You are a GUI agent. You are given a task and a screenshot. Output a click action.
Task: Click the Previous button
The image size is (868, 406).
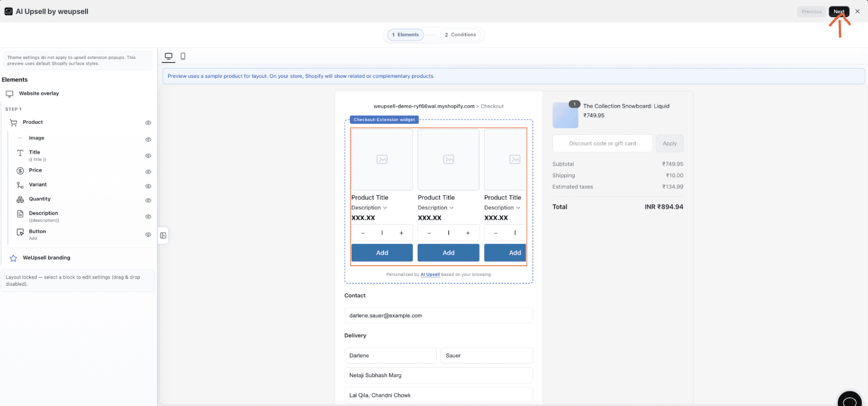(x=811, y=12)
